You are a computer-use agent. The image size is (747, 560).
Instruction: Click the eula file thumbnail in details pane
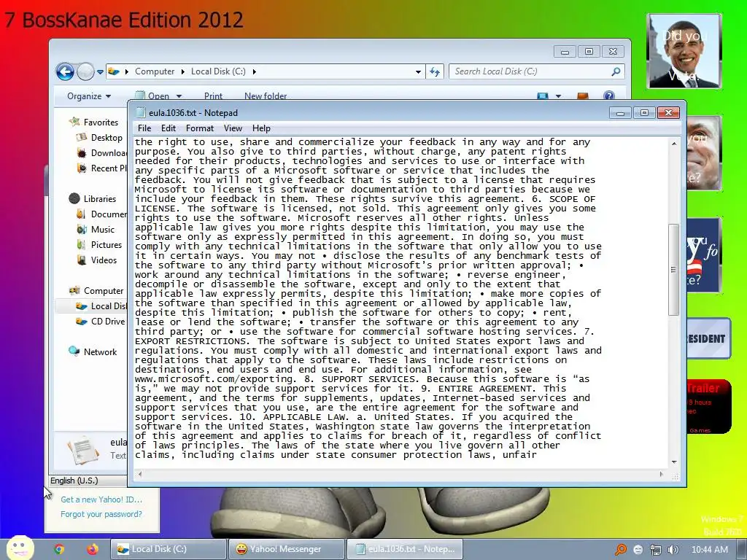[x=83, y=449]
